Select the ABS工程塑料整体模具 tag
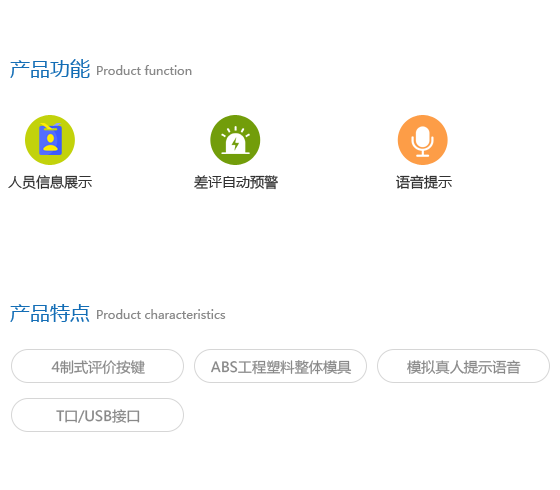560x490 pixels. point(280,366)
